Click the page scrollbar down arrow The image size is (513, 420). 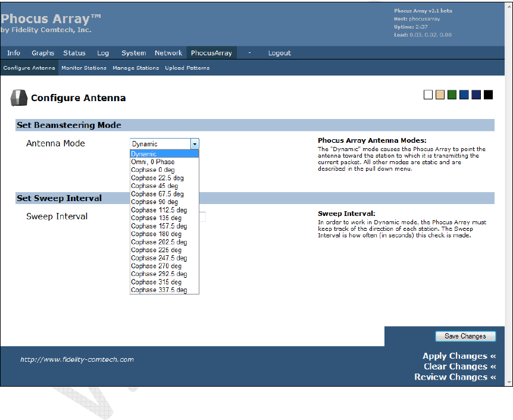pyautogui.click(x=509, y=382)
